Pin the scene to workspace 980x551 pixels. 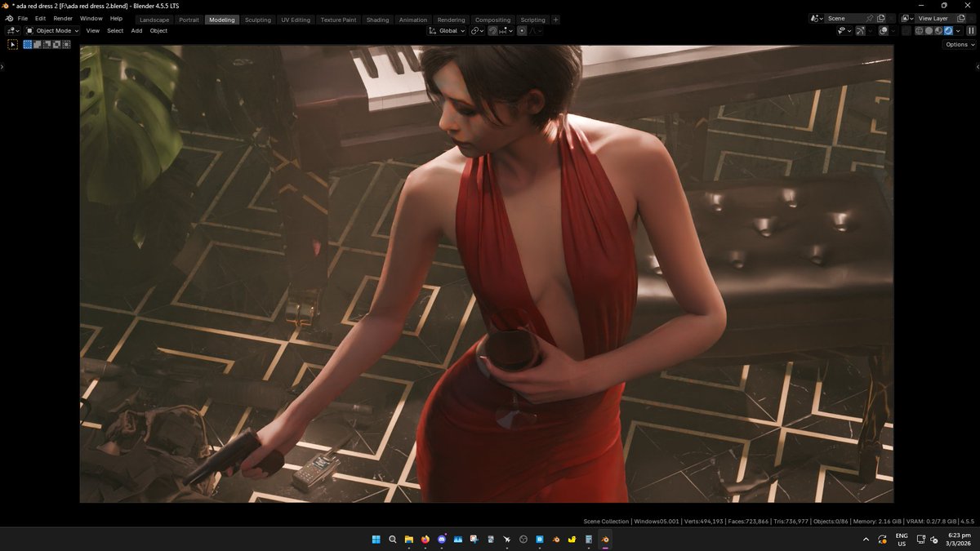click(869, 18)
